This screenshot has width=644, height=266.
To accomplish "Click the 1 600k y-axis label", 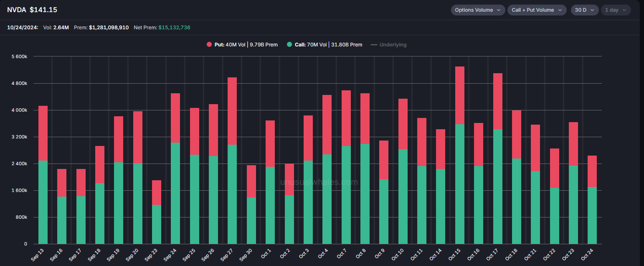I will (19, 190).
